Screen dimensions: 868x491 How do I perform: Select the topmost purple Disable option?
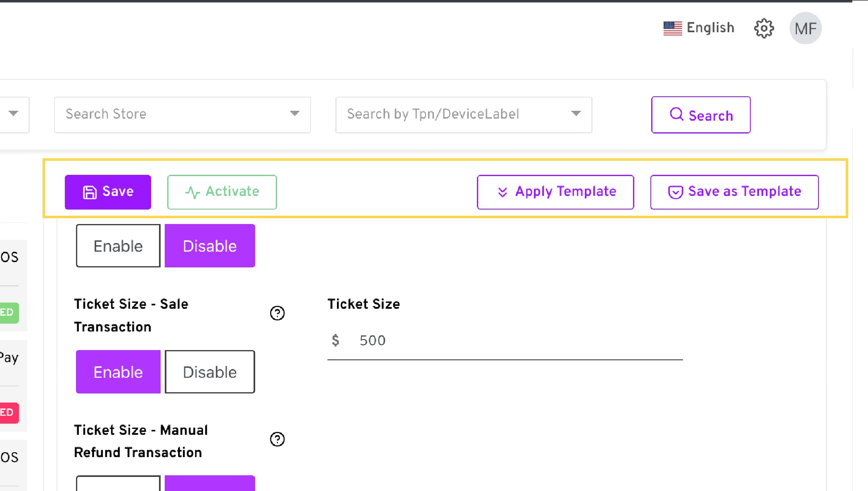coord(210,246)
